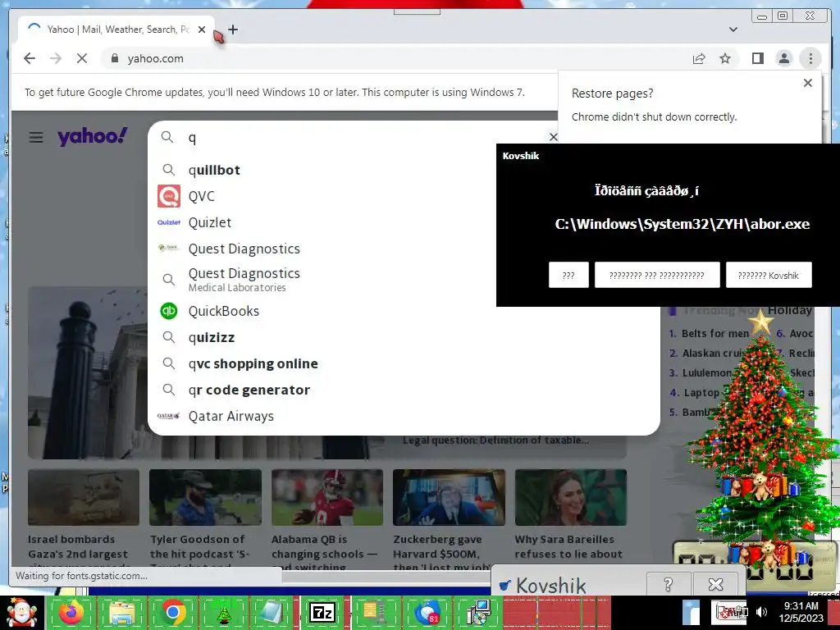Click the abor.exe path text in Kovshik dialog

[x=682, y=224]
